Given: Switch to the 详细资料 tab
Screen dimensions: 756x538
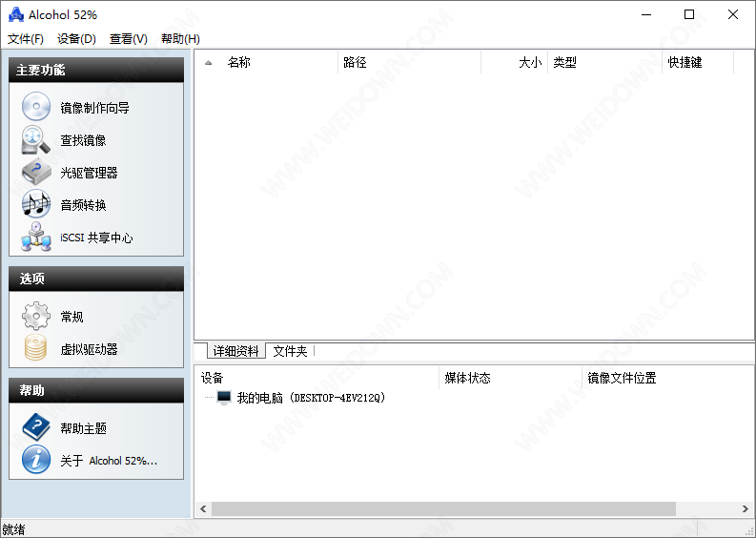Looking at the screenshot, I should pyautogui.click(x=236, y=351).
